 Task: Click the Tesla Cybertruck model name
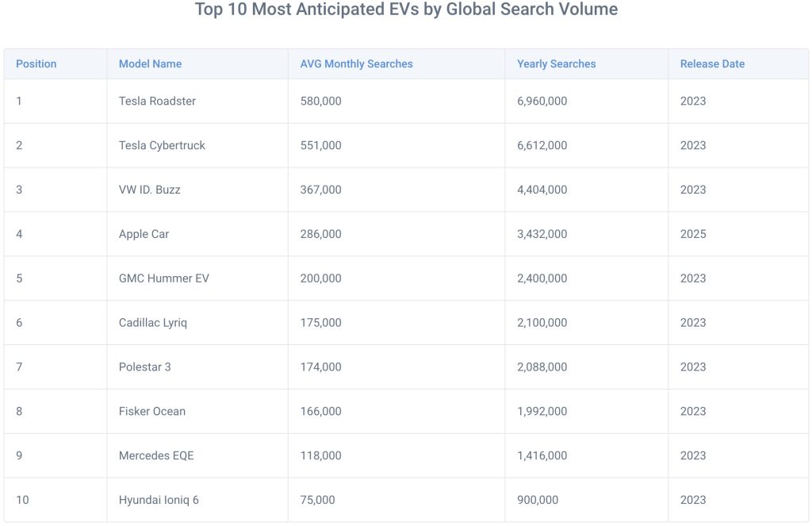[162, 145]
